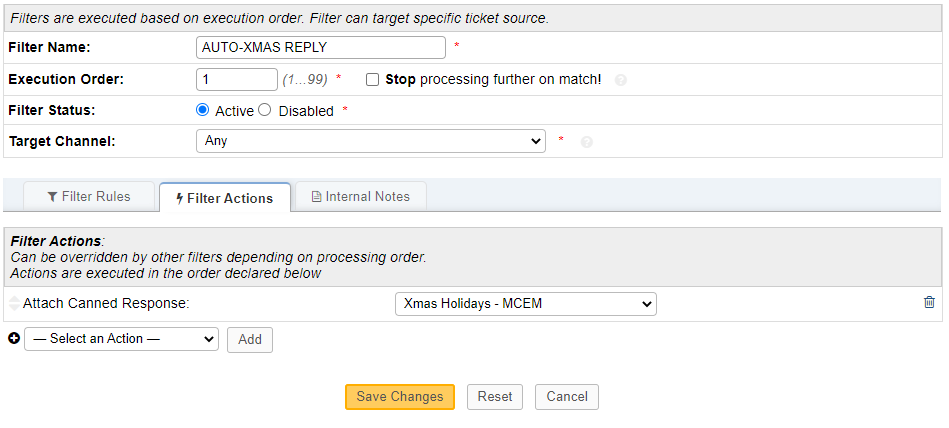This screenshot has width=949, height=428.
Task: Click help icon next to Stop processing
Action: (x=621, y=80)
